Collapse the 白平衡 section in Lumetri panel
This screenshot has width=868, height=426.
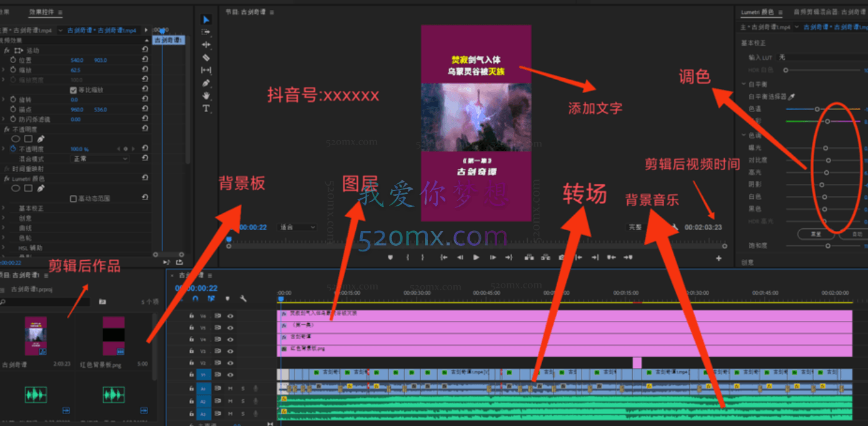(742, 84)
